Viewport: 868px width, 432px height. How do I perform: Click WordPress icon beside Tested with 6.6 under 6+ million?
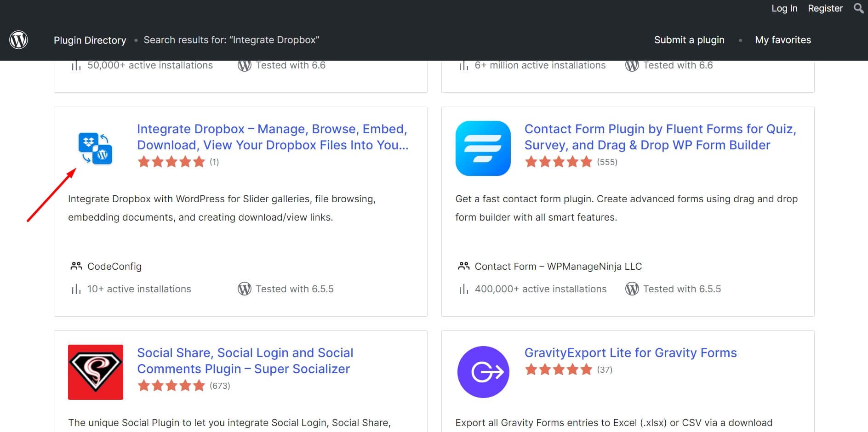632,65
